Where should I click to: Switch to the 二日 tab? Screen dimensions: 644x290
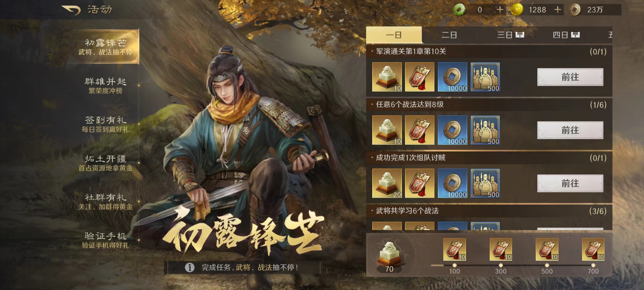click(x=449, y=35)
